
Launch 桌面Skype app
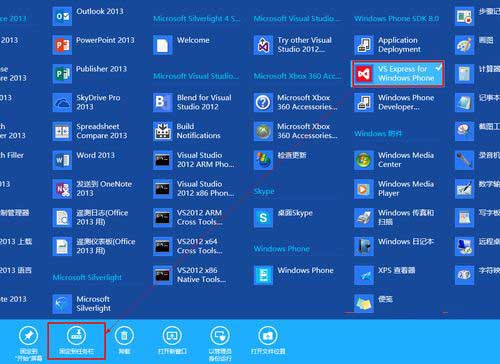coord(284,217)
